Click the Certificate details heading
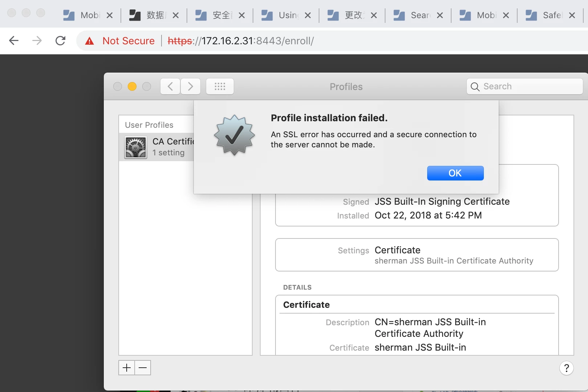 click(x=306, y=305)
